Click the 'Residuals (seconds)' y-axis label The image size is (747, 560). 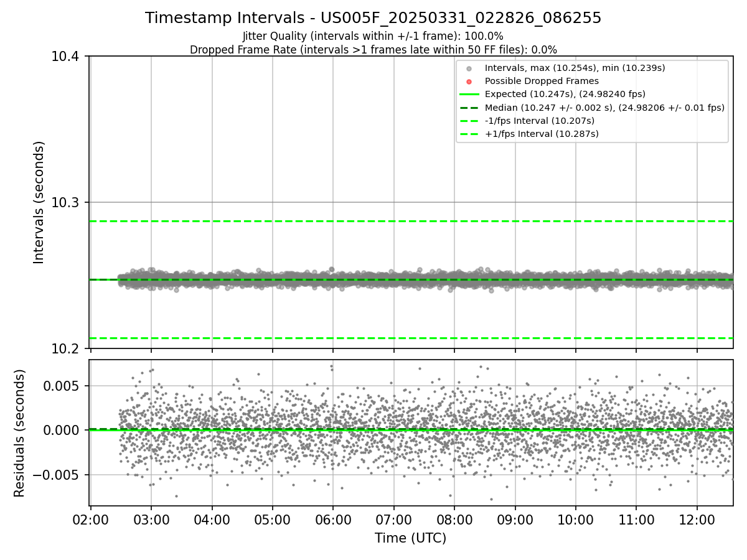[20, 433]
